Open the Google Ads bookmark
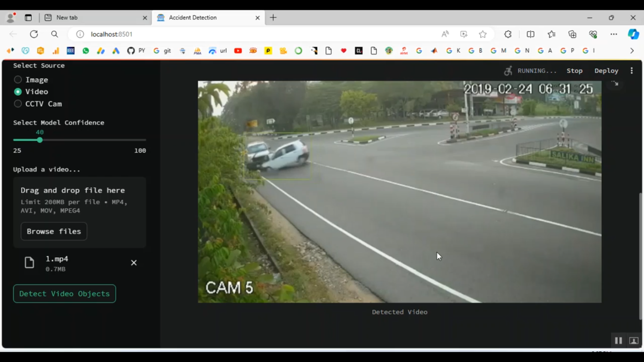The height and width of the screenshot is (362, 644). coord(116,51)
